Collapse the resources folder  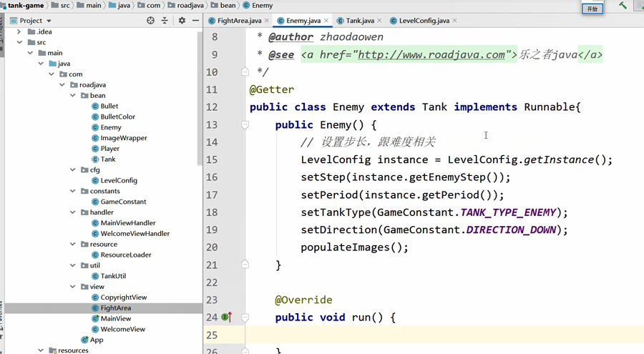41,350
